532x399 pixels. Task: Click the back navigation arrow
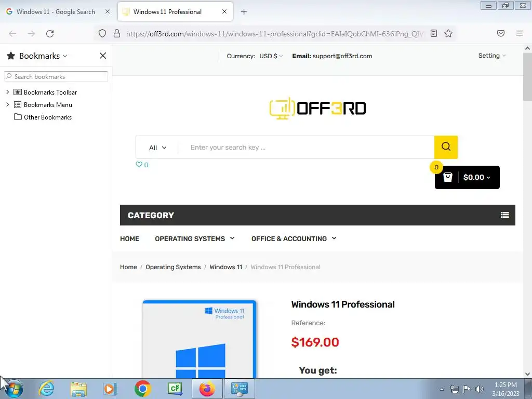pyautogui.click(x=12, y=34)
